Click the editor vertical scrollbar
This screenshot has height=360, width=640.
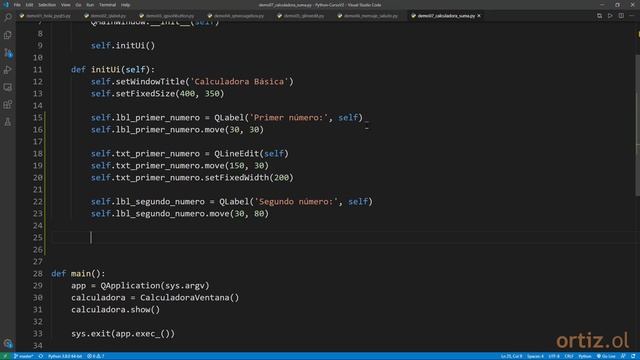[637, 125]
